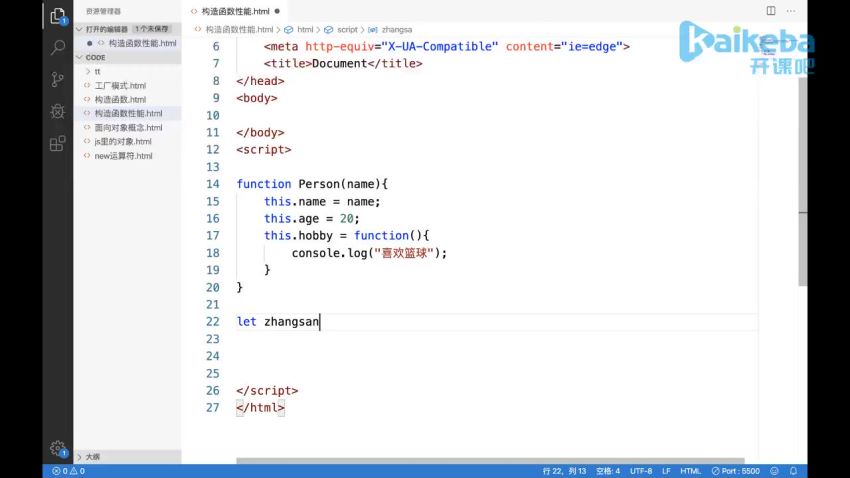
Task: Click the <body> tag on line 9
Action: [256, 98]
